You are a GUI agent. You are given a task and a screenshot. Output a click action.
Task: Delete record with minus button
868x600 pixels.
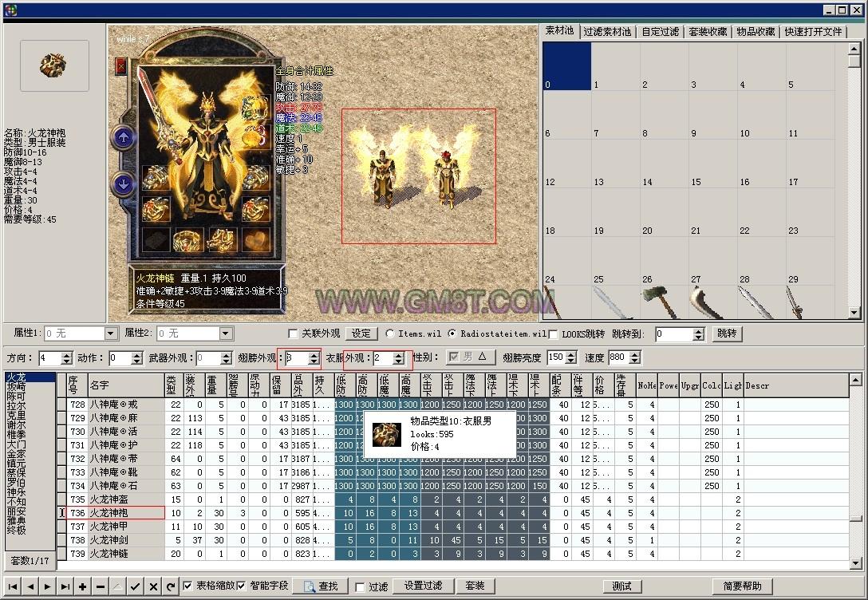(101, 586)
